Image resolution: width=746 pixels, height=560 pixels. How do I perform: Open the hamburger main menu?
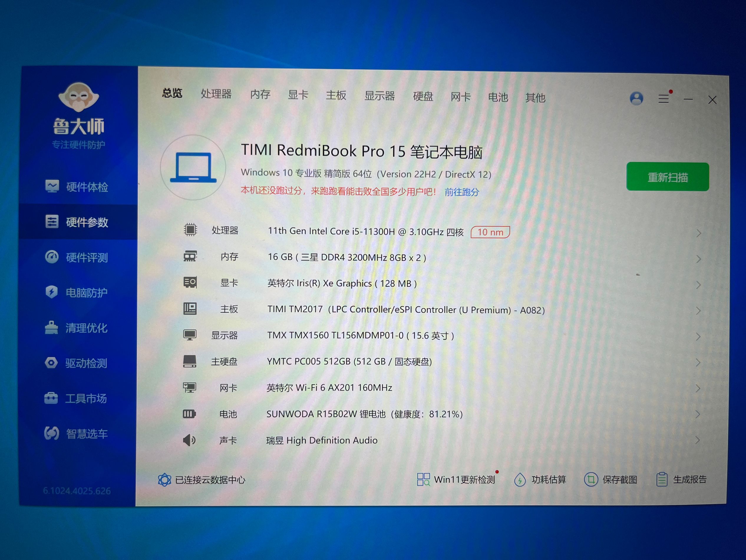(664, 98)
